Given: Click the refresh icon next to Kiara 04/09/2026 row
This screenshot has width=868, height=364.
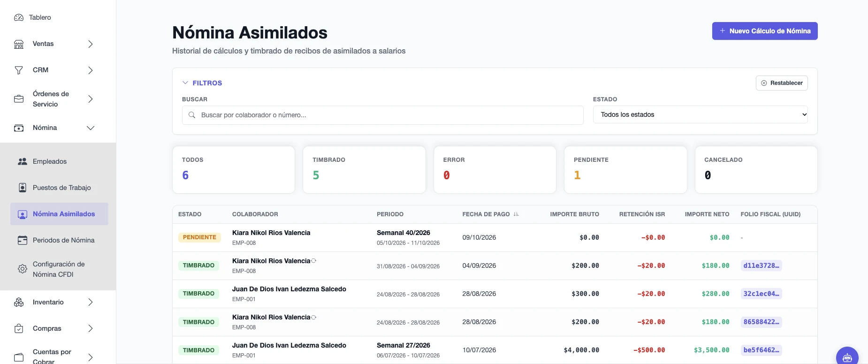Looking at the screenshot, I should (313, 261).
